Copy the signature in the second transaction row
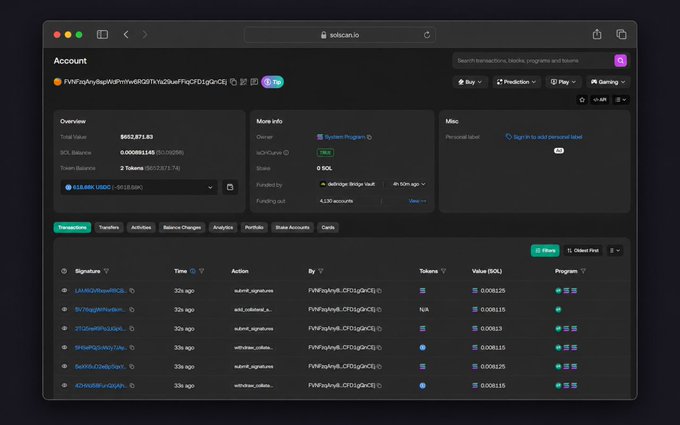 tap(132, 310)
